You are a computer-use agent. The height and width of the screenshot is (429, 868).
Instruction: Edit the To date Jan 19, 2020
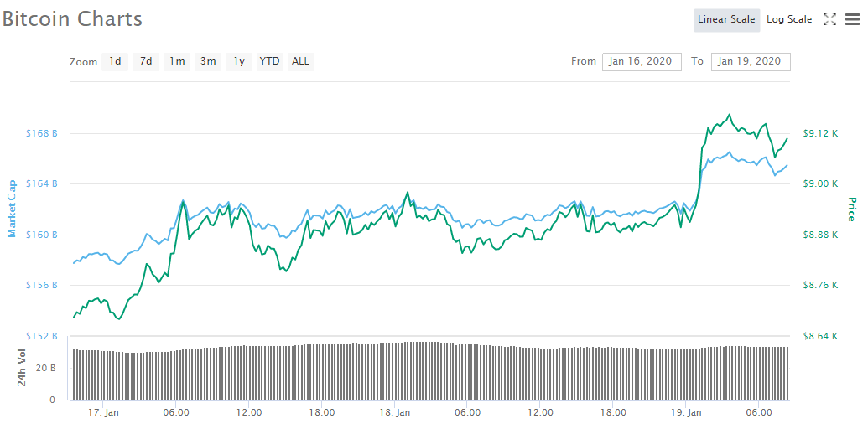(751, 62)
